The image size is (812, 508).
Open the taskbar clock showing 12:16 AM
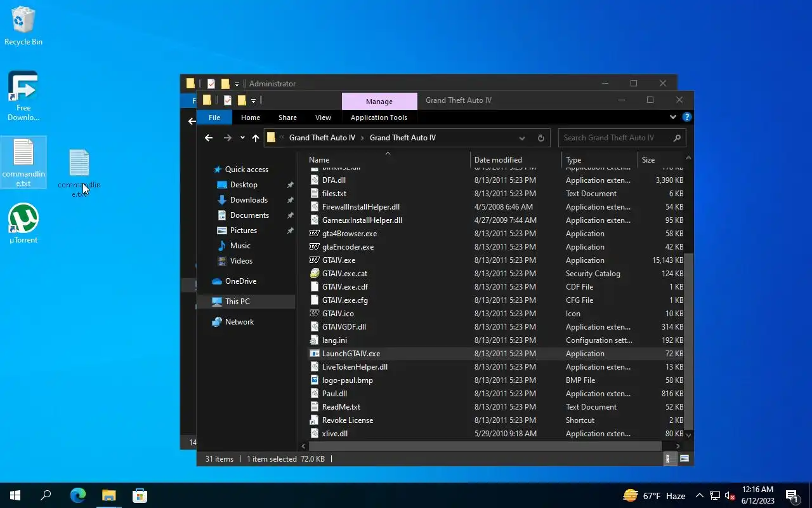tap(758, 495)
